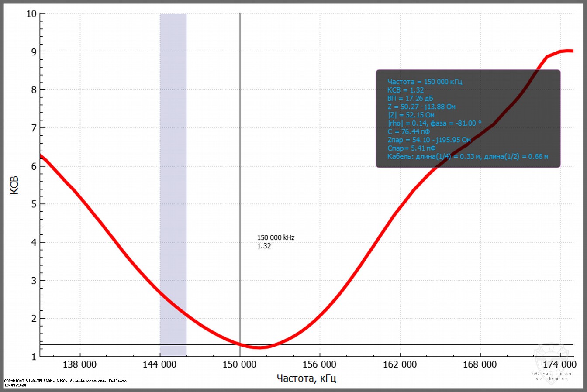This screenshot has height=392, width=587.
Task: Click the y-axis tick label 5
Action: tap(34, 204)
